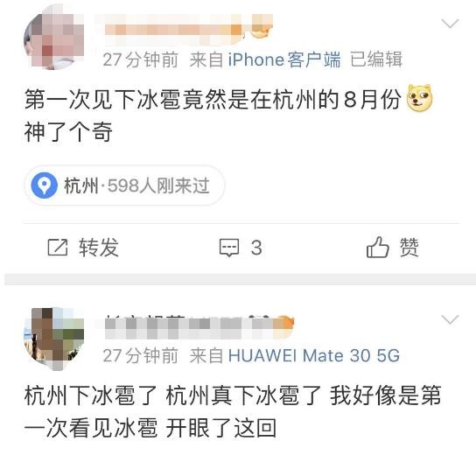
Task: Open the HUAWEI Mate 30 5G source link
Action: point(314,355)
